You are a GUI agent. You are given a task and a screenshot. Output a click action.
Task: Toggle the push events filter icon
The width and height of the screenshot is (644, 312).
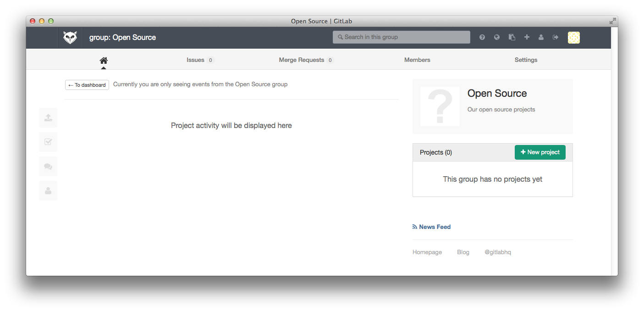point(48,117)
